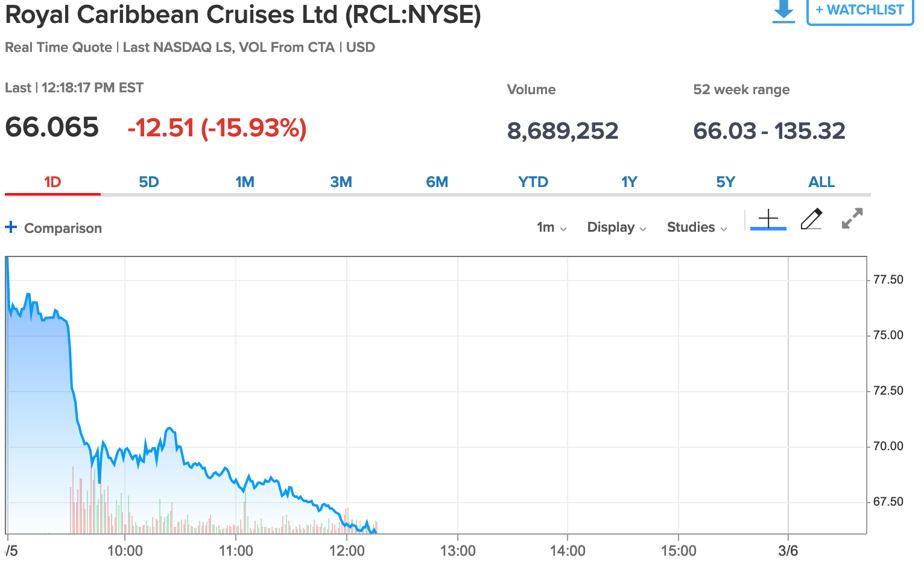Click the blue plus Comparison icon
This screenshot has height=566, width=924.
pos(11,227)
